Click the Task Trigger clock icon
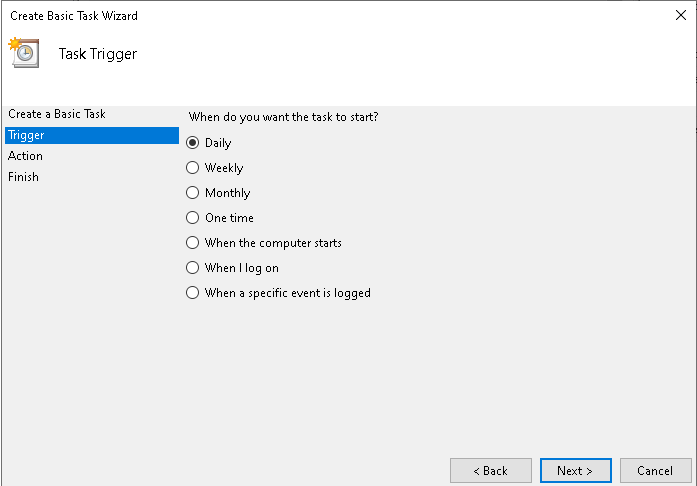 23,53
